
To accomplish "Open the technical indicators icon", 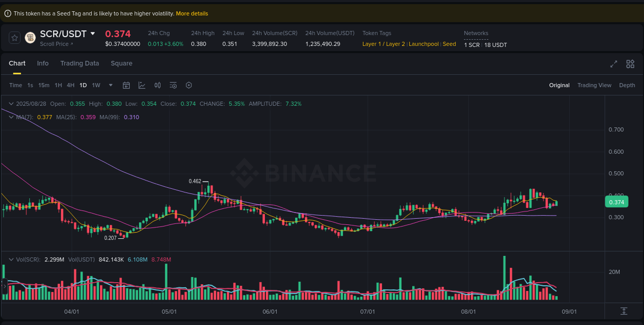I will (x=142, y=85).
